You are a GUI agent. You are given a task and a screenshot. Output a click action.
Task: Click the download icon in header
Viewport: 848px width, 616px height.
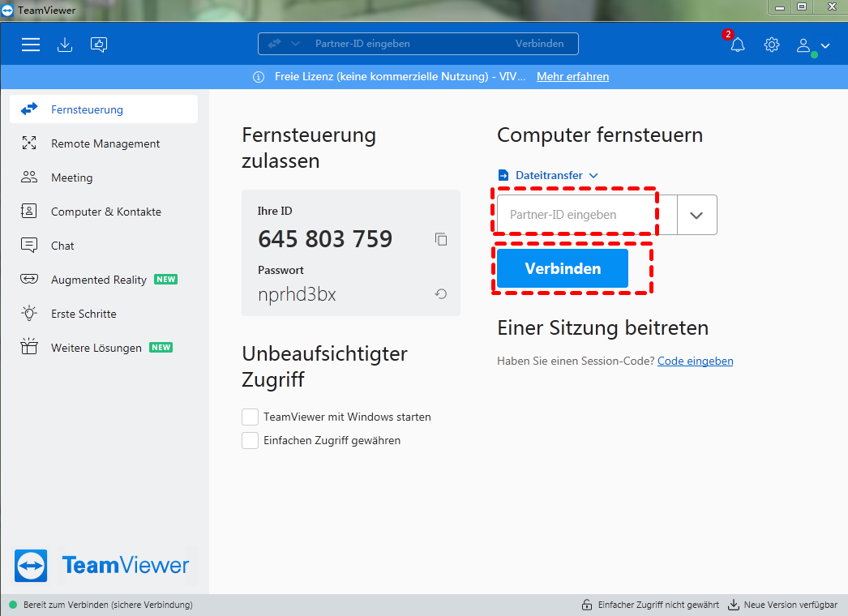65,45
